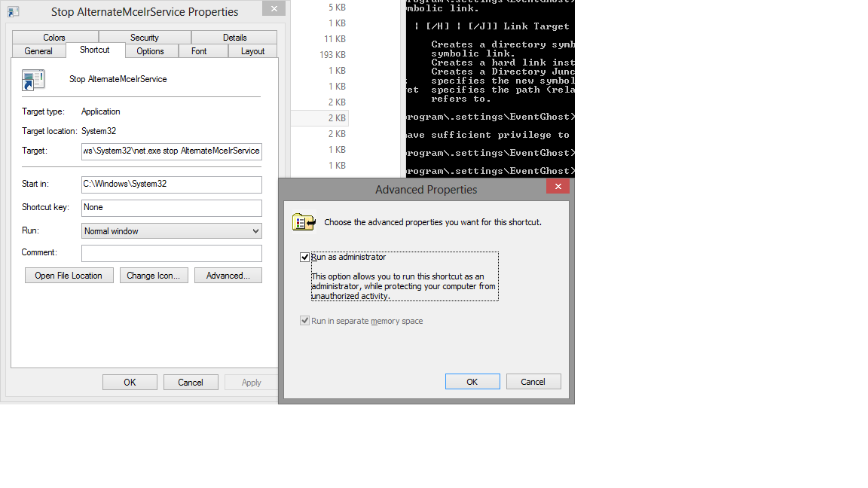Click the Start in input field
The image size is (868, 488).
tap(172, 185)
